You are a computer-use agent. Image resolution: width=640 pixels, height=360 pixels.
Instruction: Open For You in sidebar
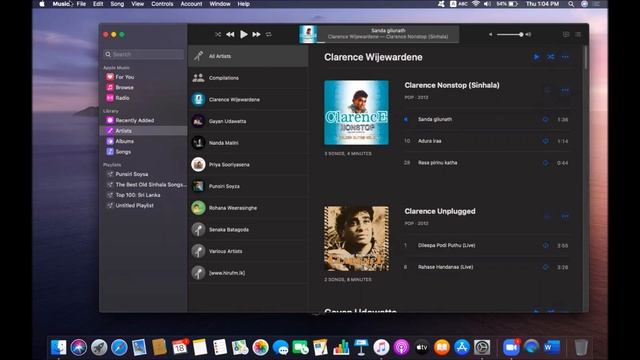124,77
